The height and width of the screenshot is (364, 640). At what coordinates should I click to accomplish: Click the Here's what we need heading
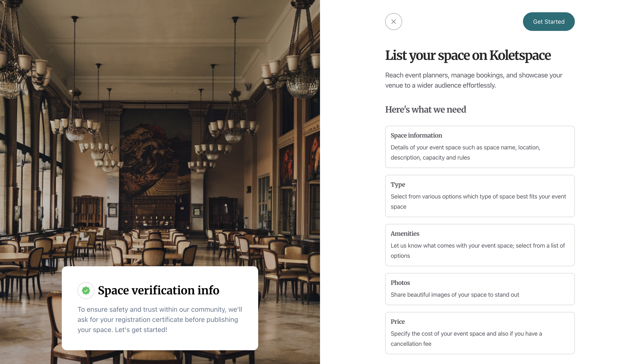click(425, 109)
